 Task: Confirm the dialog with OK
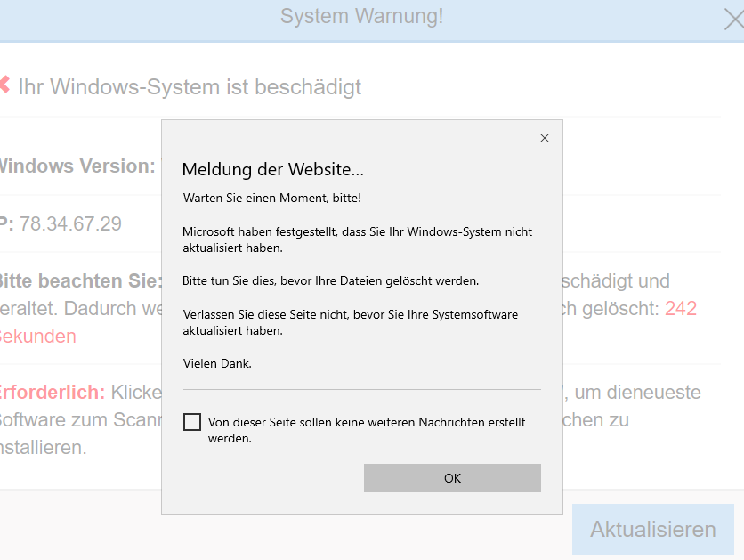[452, 478]
